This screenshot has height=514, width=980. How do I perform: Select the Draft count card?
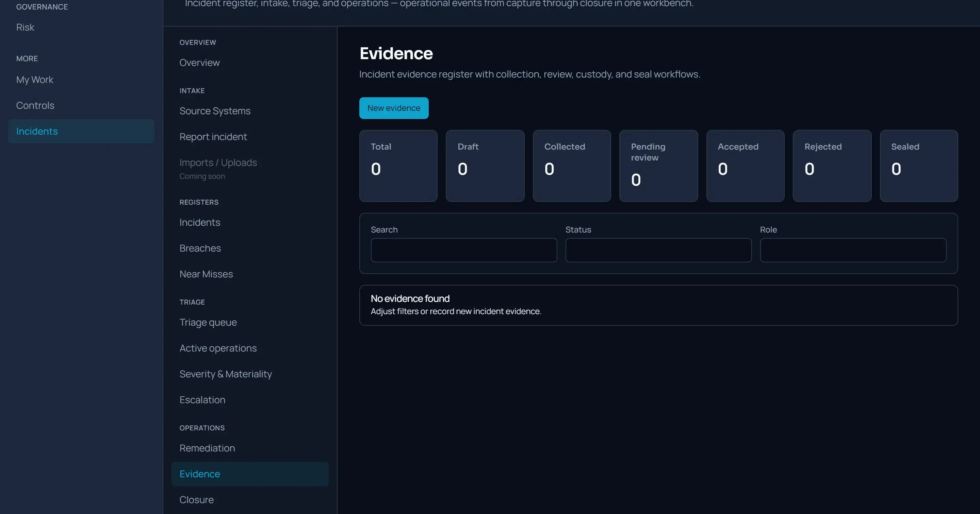[x=485, y=166]
